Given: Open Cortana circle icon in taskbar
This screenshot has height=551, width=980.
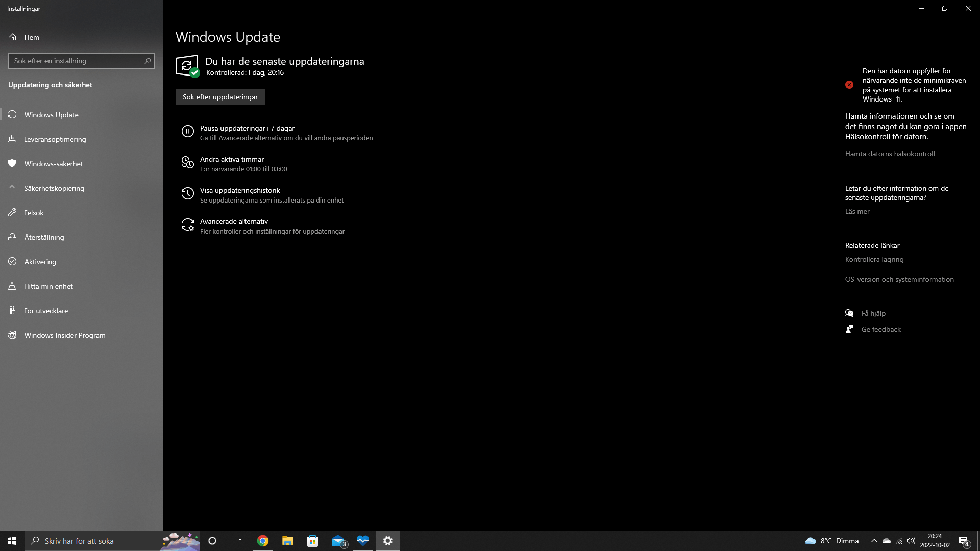Looking at the screenshot, I should (212, 541).
